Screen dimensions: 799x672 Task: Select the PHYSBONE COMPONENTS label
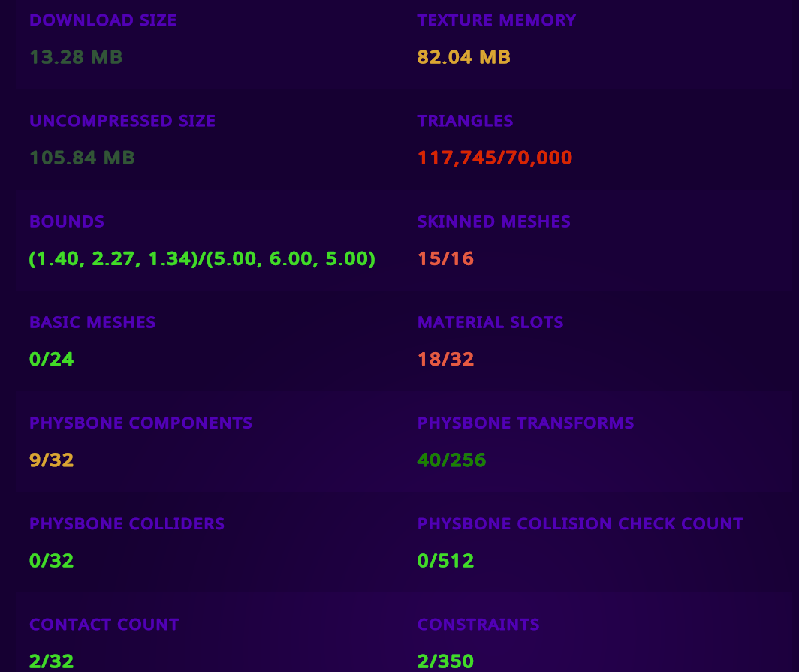140,423
